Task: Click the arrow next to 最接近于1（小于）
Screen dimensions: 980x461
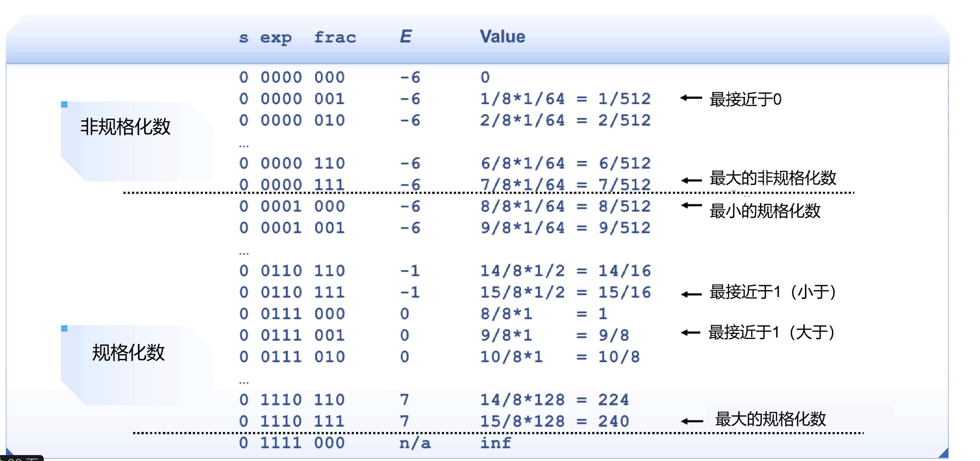Action: 691,294
